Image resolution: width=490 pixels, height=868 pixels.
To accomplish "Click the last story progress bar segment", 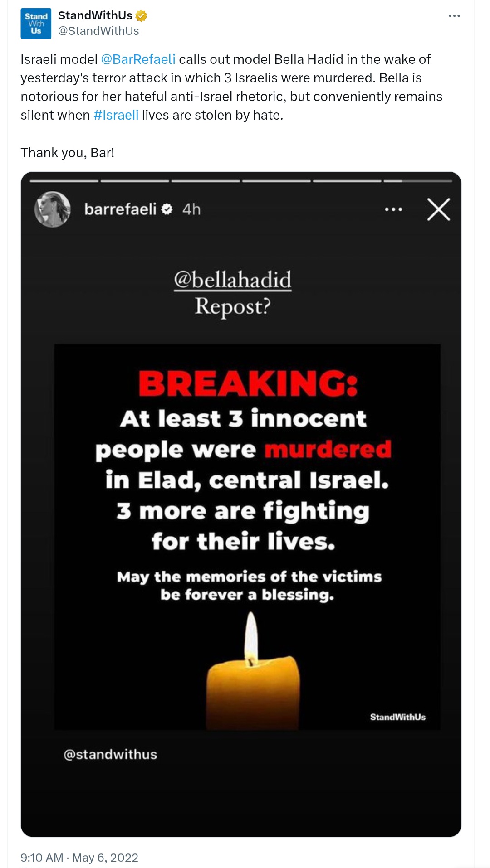I will coord(418,181).
